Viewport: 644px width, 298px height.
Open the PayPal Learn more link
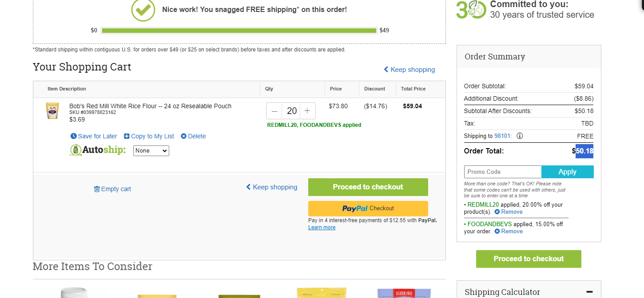tap(322, 227)
